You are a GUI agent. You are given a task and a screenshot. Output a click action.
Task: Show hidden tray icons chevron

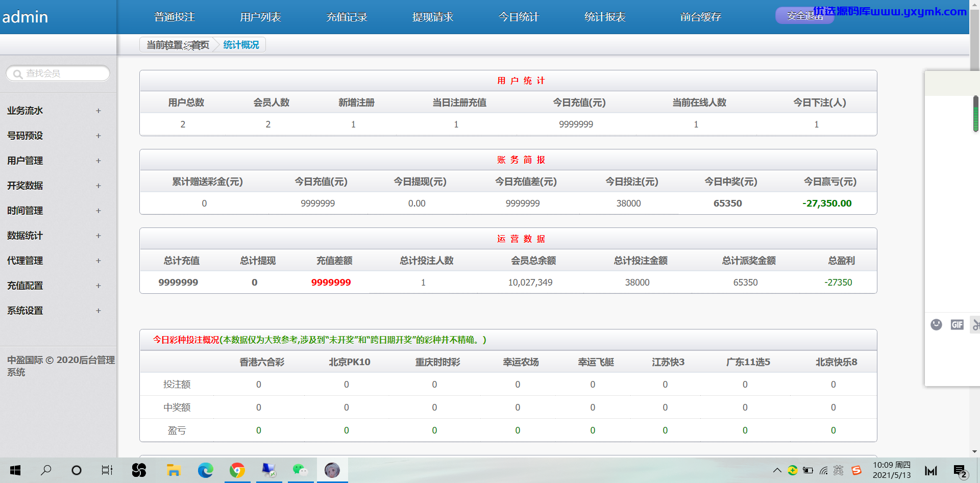(x=777, y=470)
